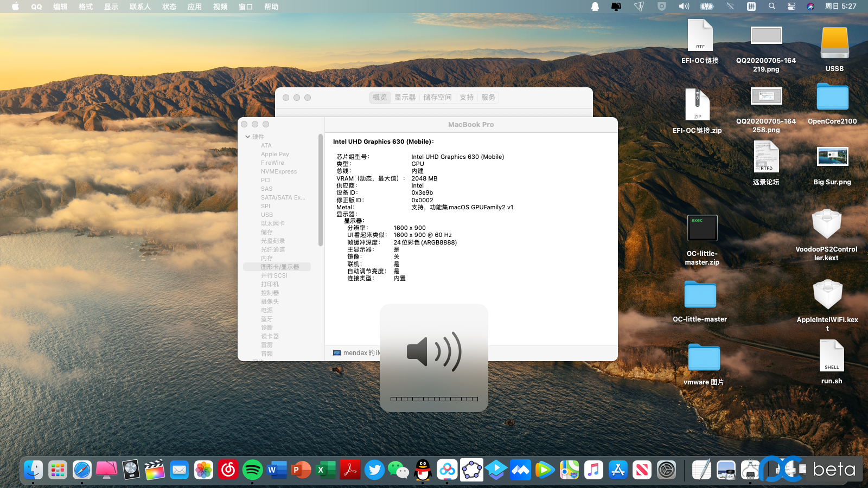Image resolution: width=868 pixels, height=488 pixels.
Task: Select AppleIntelWiFi.kext on desktop
Action: click(827, 305)
